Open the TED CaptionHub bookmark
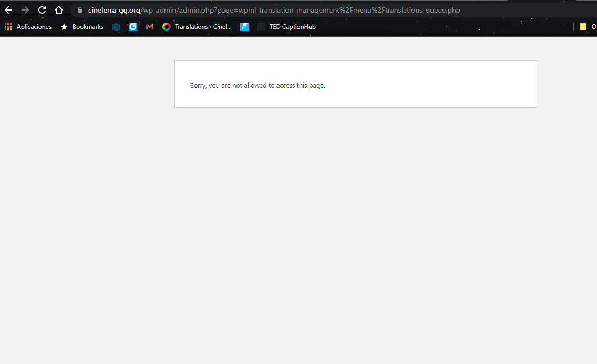597x364 pixels. tap(287, 27)
